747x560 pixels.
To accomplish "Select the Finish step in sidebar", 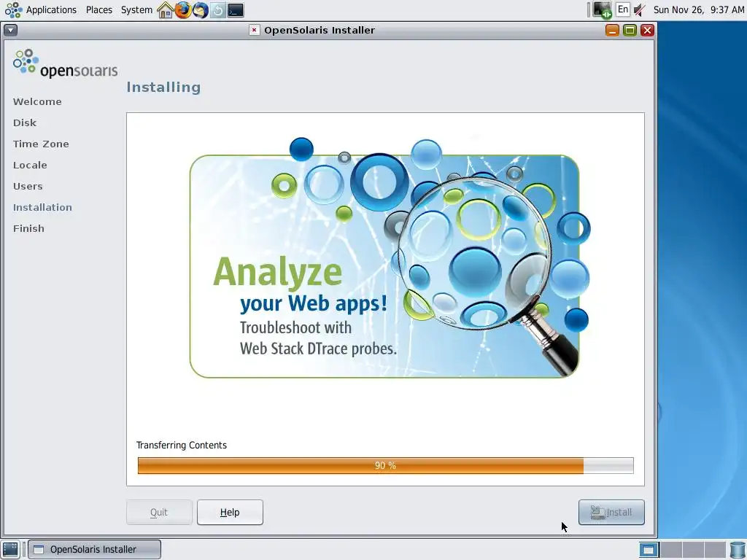I will [x=28, y=228].
